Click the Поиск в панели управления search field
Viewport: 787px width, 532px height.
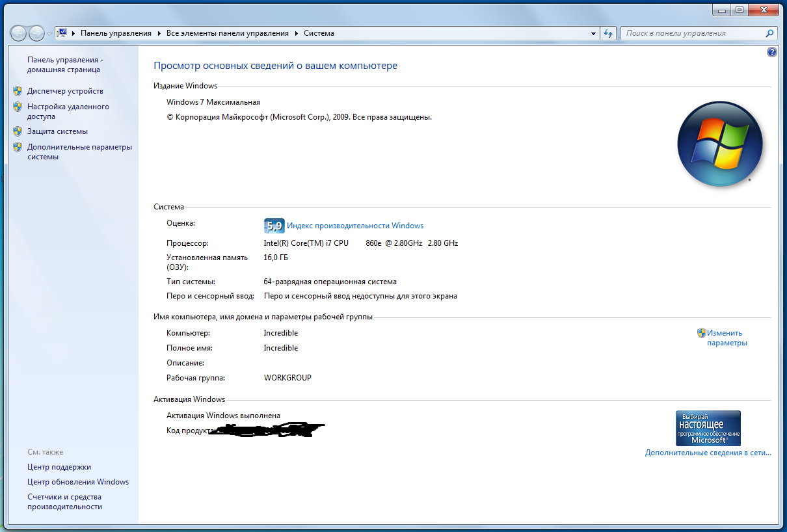pyautogui.click(x=689, y=33)
